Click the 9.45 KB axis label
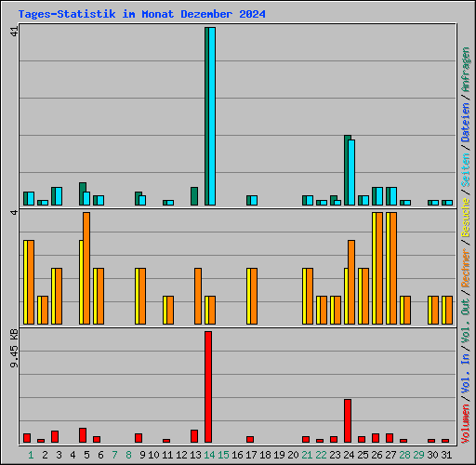The image size is (476, 465). tap(14, 349)
